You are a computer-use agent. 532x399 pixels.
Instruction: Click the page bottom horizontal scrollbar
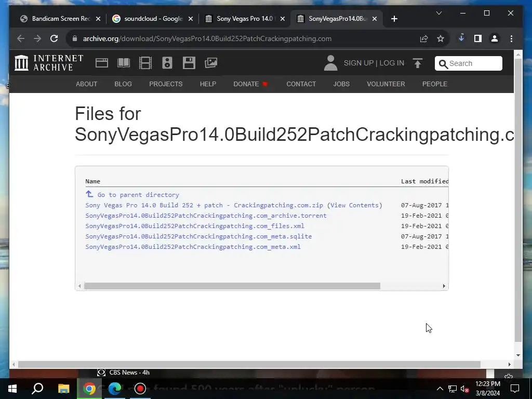point(249,364)
